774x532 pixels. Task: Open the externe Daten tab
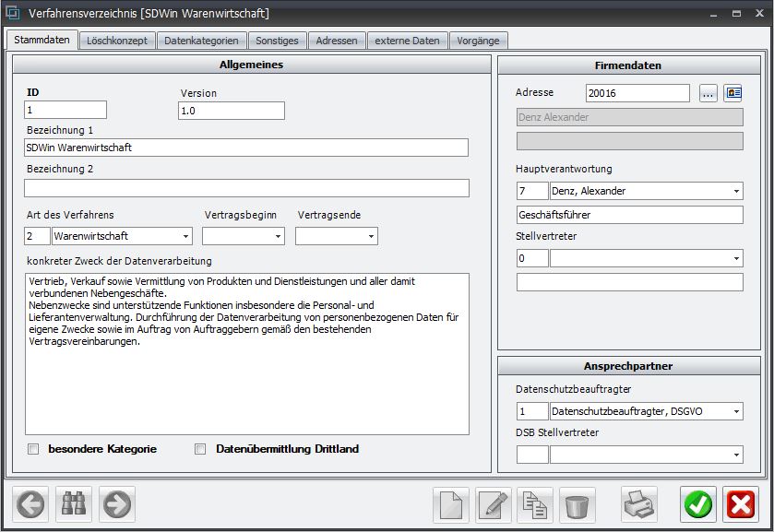tap(407, 41)
